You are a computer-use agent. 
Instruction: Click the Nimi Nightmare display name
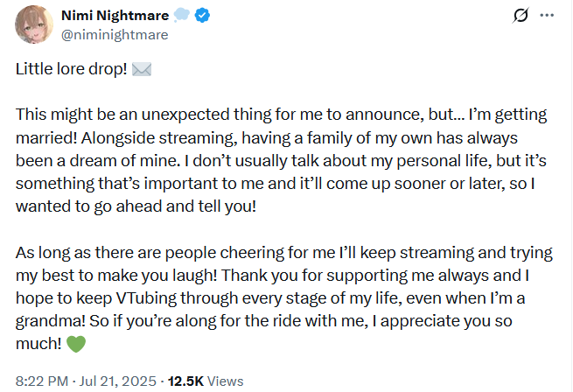tap(113, 17)
